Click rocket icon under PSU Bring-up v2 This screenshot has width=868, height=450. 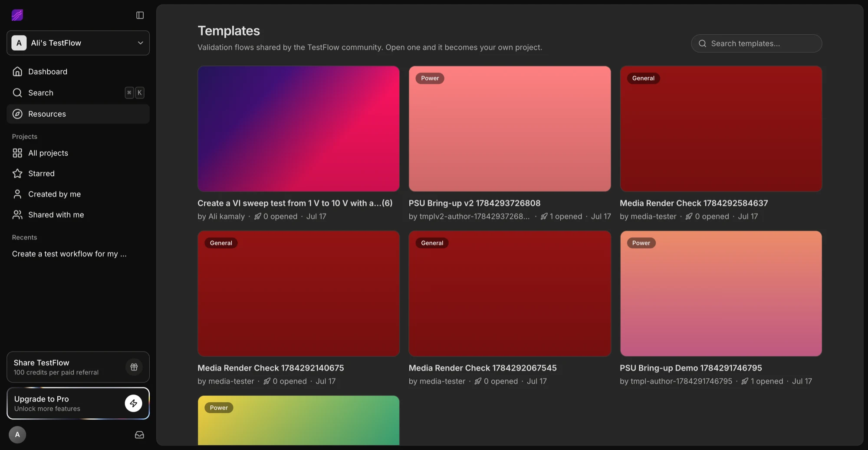544,217
